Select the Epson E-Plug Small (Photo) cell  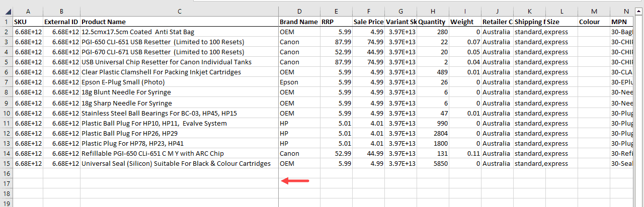click(x=179, y=82)
